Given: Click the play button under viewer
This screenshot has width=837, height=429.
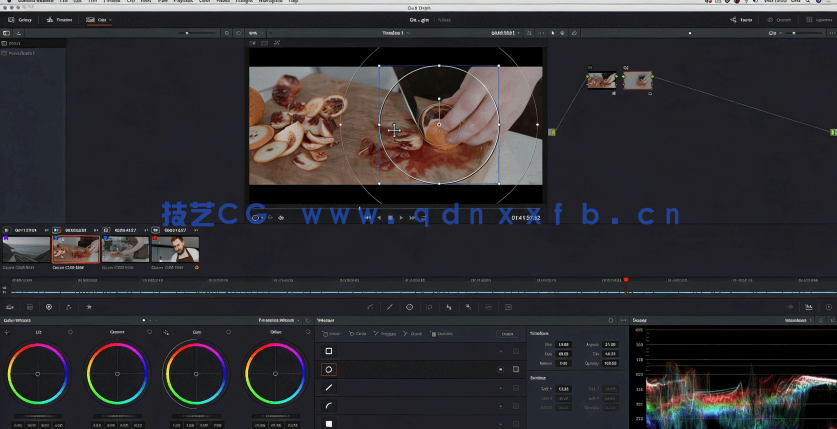Looking at the screenshot, I should point(401,217).
